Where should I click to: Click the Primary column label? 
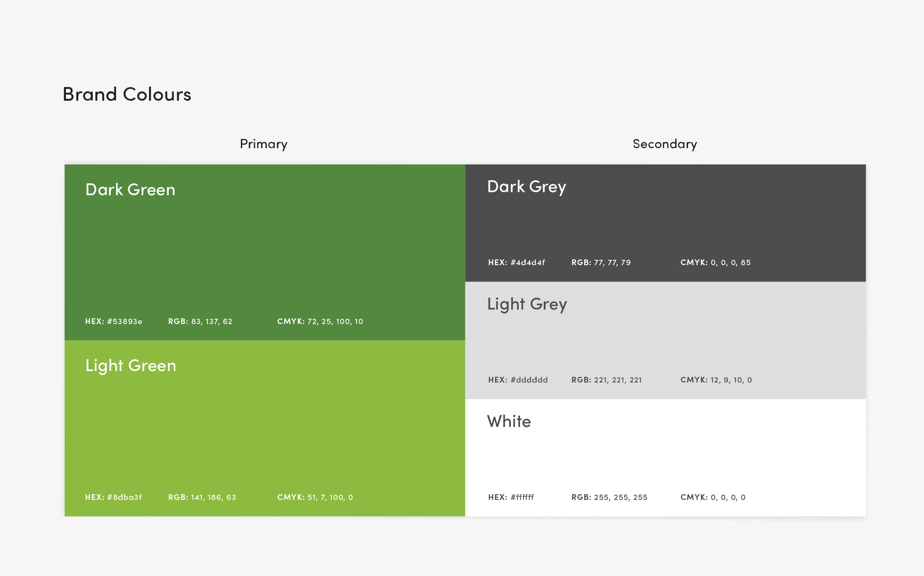point(263,144)
